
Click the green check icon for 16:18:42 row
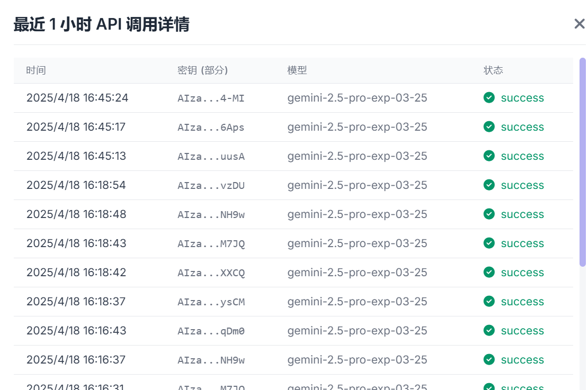[x=489, y=272]
